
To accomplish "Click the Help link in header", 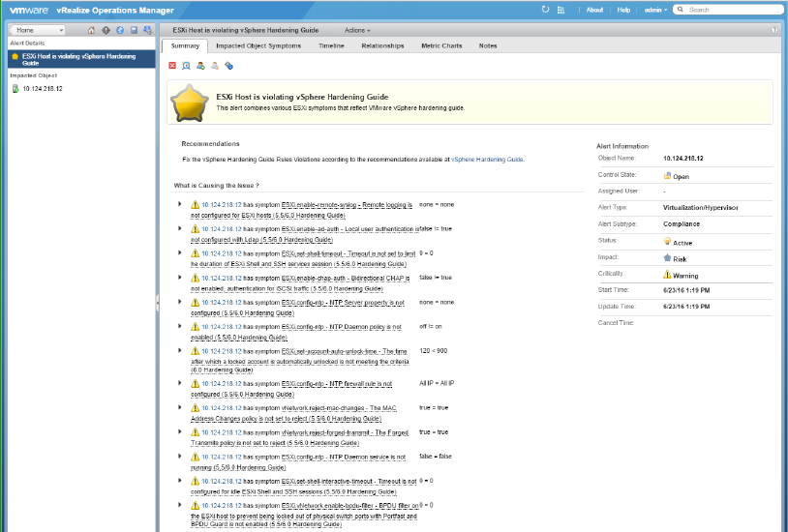I will click(x=623, y=10).
